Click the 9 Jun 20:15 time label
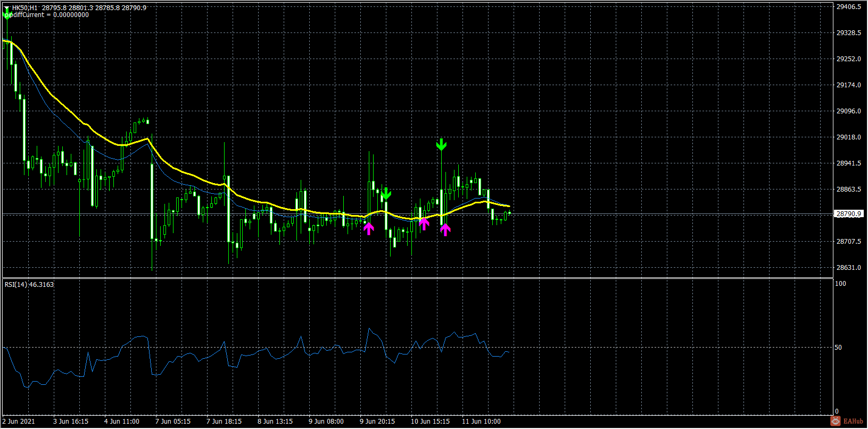 377,422
